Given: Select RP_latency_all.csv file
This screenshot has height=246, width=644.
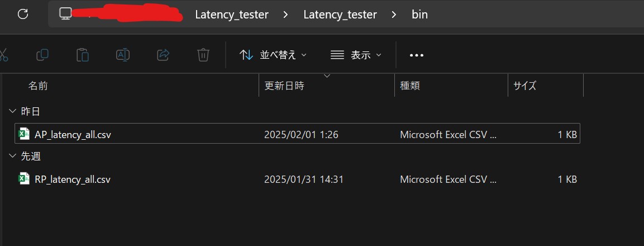Looking at the screenshot, I should point(297,179).
